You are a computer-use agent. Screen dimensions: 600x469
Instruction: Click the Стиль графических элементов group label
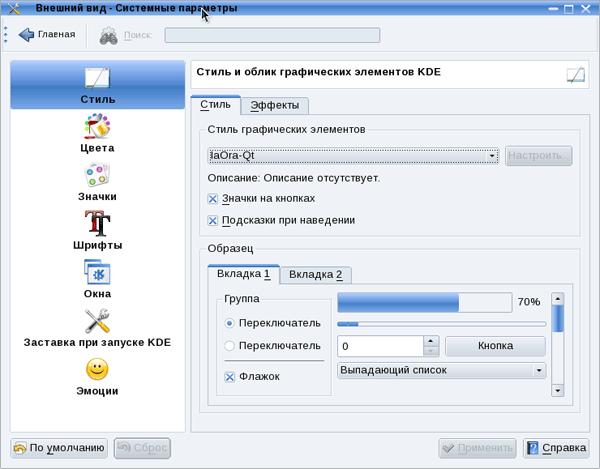point(286,130)
